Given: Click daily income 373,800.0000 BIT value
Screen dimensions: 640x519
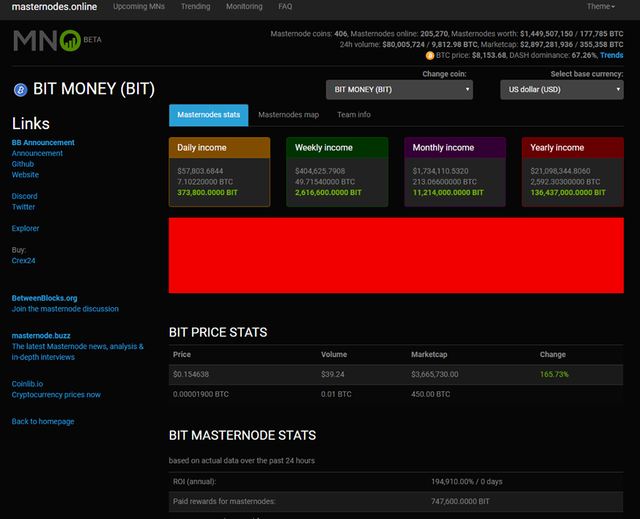Looking at the screenshot, I should point(207,193).
